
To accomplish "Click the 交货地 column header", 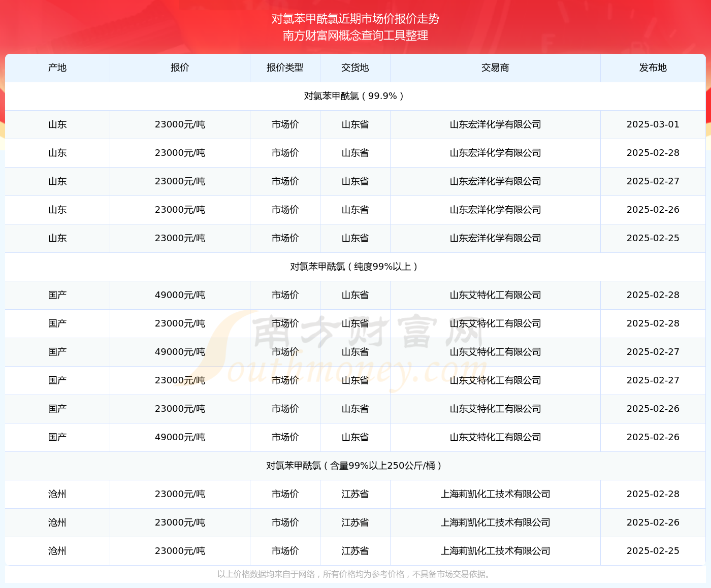I will coord(355,68).
